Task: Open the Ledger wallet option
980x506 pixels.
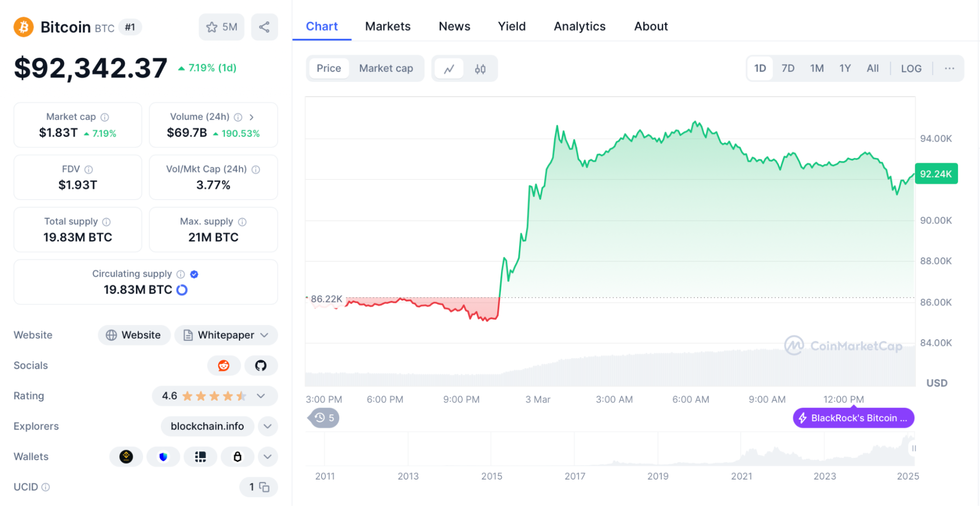Action: pos(237,456)
